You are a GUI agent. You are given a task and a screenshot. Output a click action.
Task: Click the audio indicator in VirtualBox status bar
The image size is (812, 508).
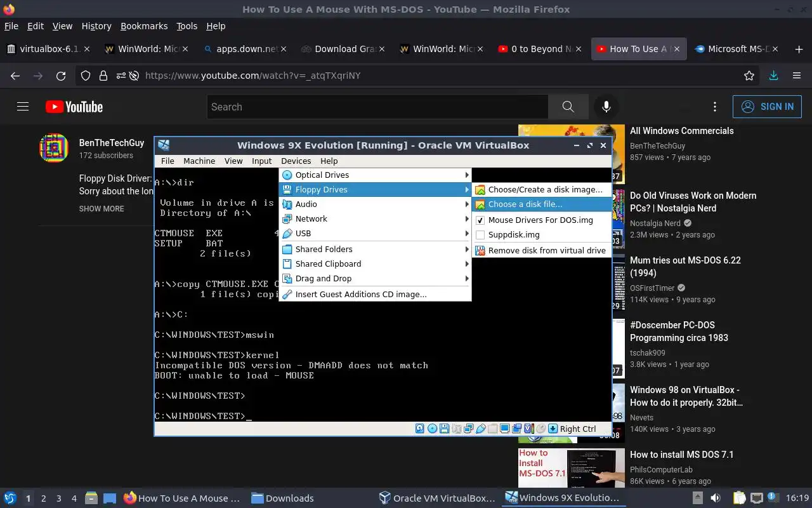(457, 429)
